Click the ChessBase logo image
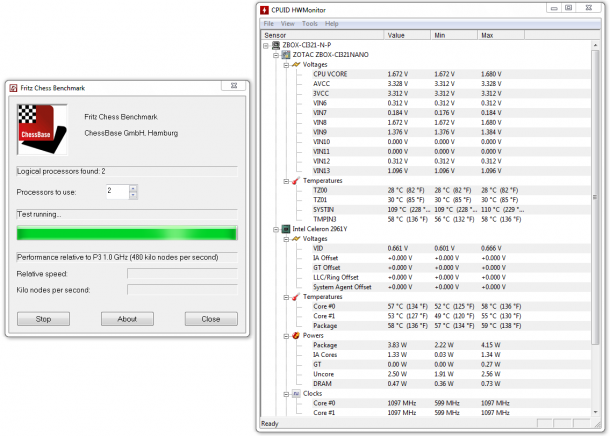Image resolution: width=610 pixels, height=436 pixels. [x=42, y=130]
